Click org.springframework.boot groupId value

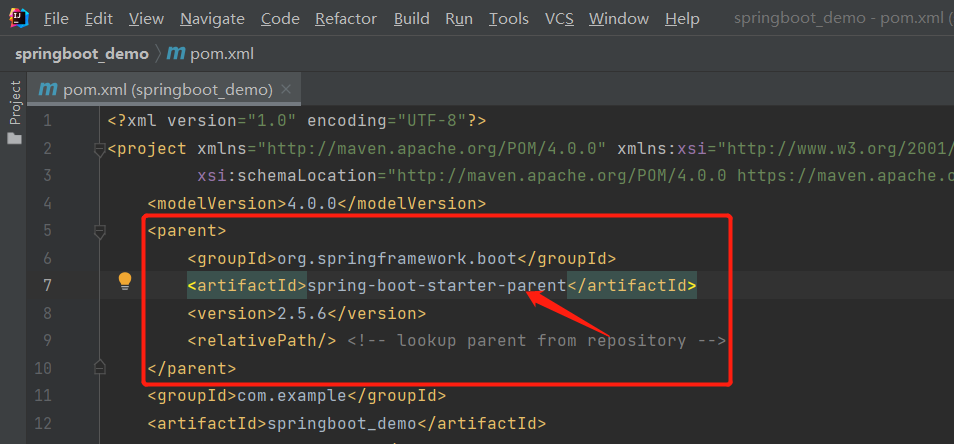point(397,258)
